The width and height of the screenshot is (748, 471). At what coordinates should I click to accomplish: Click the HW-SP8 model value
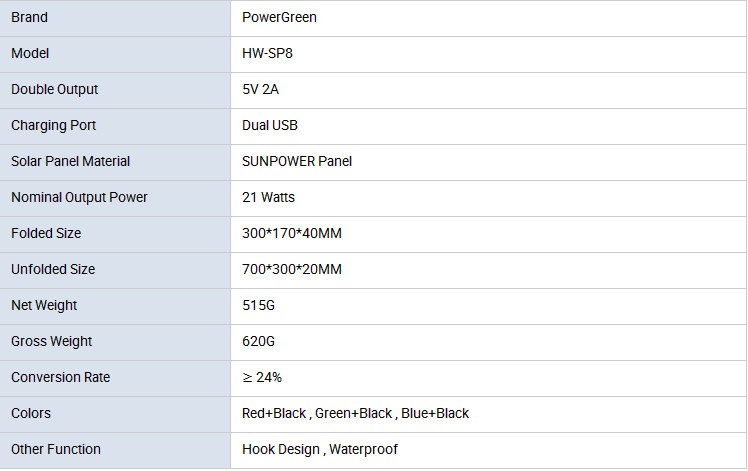coord(267,53)
